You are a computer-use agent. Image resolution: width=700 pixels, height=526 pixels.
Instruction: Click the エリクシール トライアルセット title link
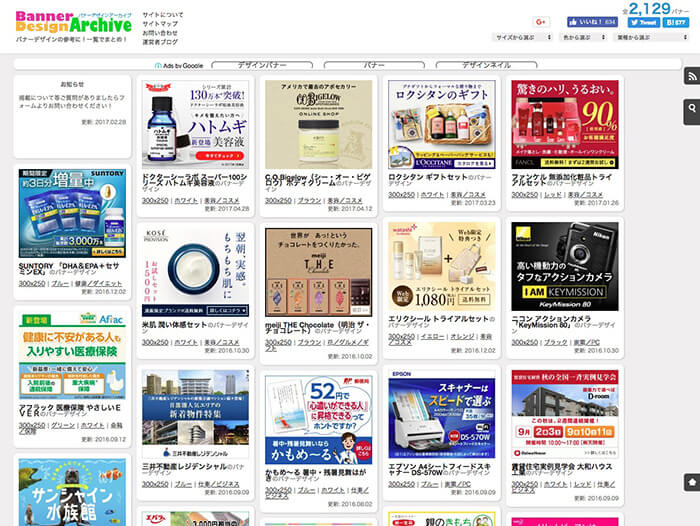[x=438, y=319]
